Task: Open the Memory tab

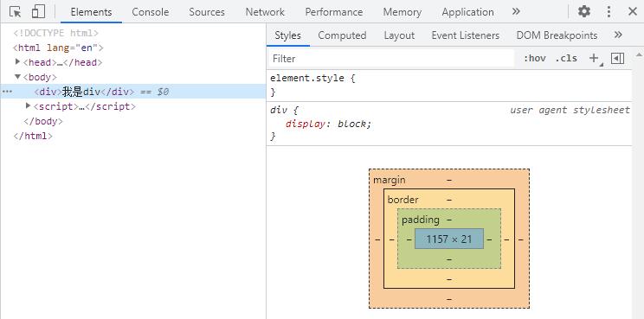Action: pyautogui.click(x=402, y=12)
